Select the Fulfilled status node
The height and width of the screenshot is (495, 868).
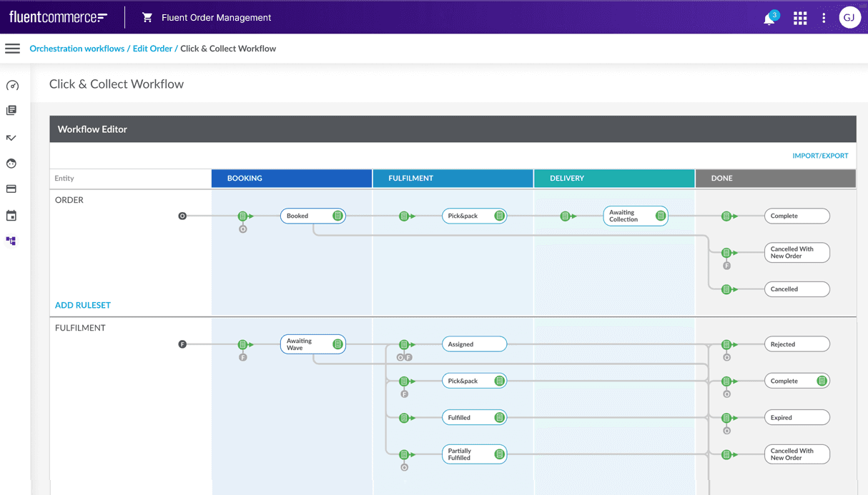(x=474, y=418)
